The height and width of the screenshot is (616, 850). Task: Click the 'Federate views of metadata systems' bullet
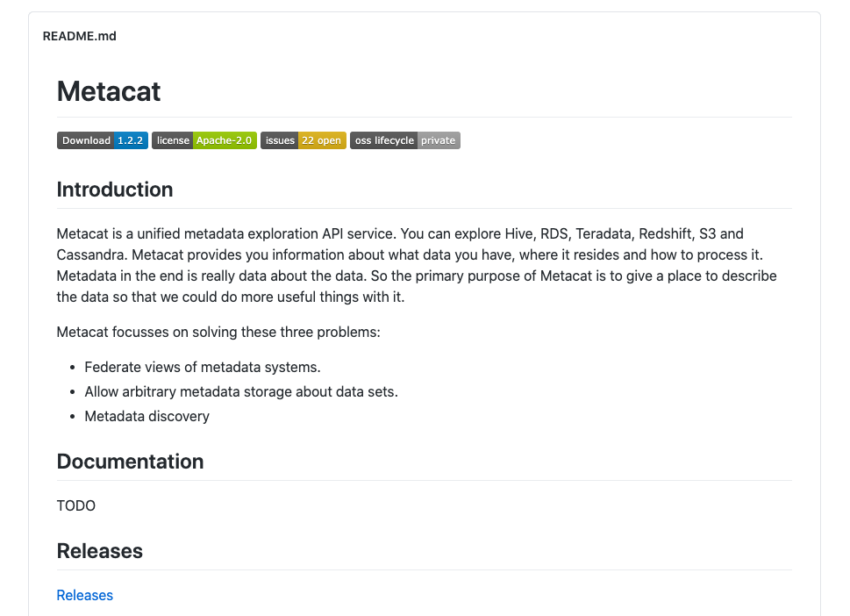203,367
